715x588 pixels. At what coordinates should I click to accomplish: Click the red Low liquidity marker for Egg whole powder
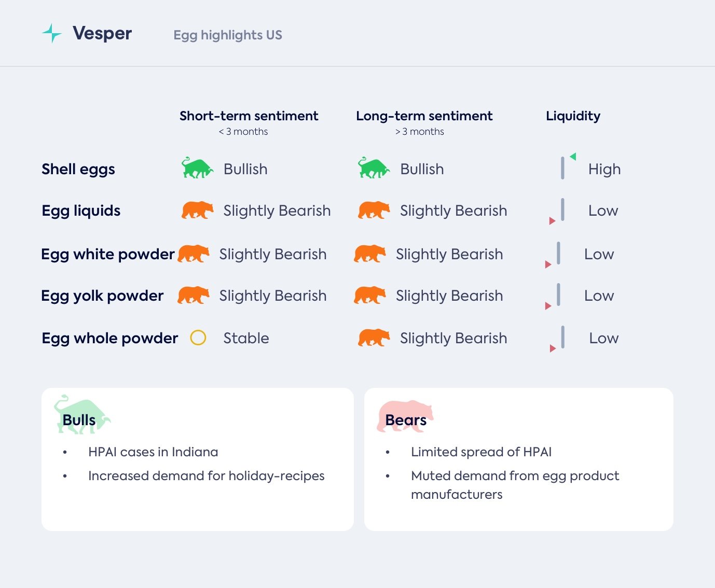[553, 348]
